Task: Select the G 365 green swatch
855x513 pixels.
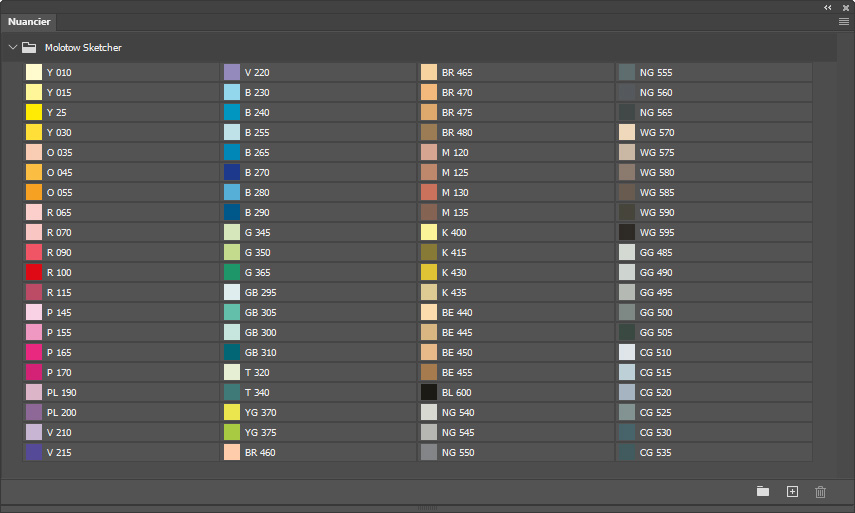Action: click(232, 273)
